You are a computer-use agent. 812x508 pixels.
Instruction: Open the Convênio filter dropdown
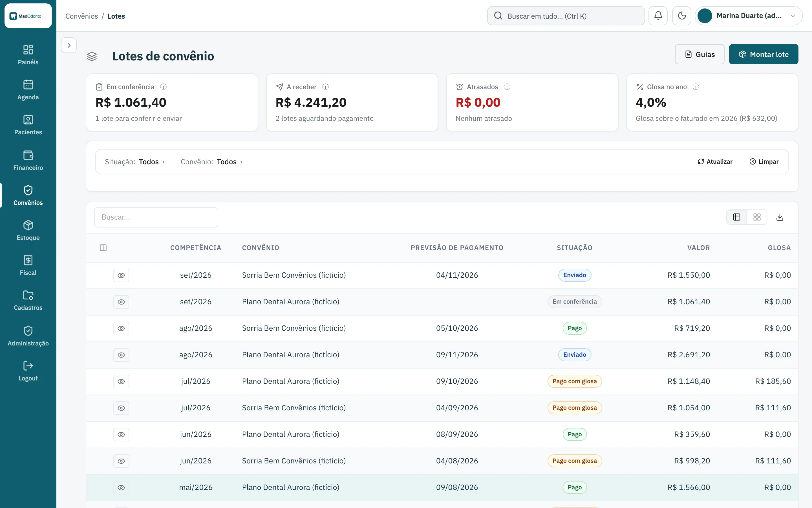(212, 162)
